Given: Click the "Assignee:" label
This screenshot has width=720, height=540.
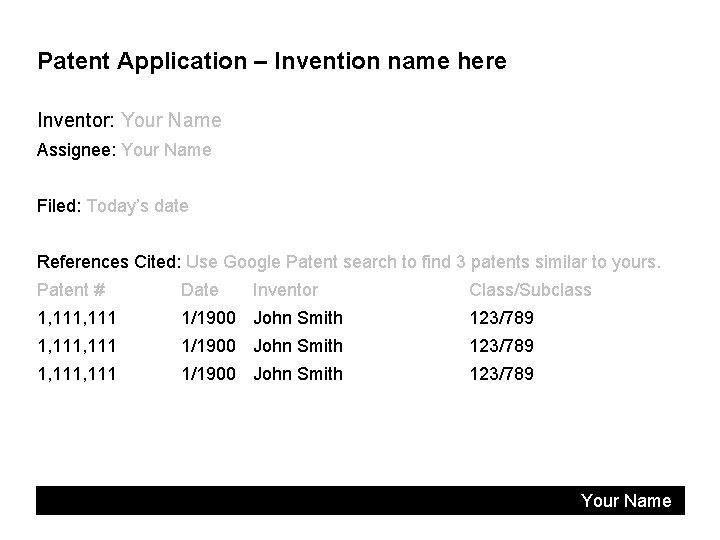Looking at the screenshot, I should pyautogui.click(x=77, y=151).
